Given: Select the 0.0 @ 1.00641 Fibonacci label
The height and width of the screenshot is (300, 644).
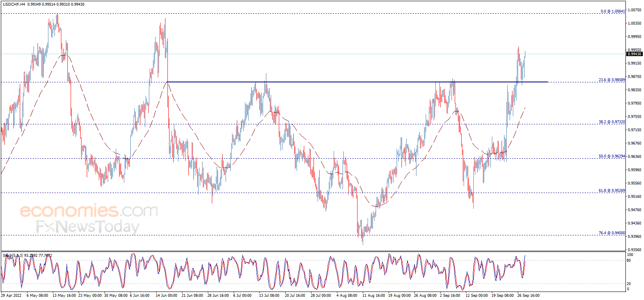Looking at the screenshot, I should [x=612, y=11].
